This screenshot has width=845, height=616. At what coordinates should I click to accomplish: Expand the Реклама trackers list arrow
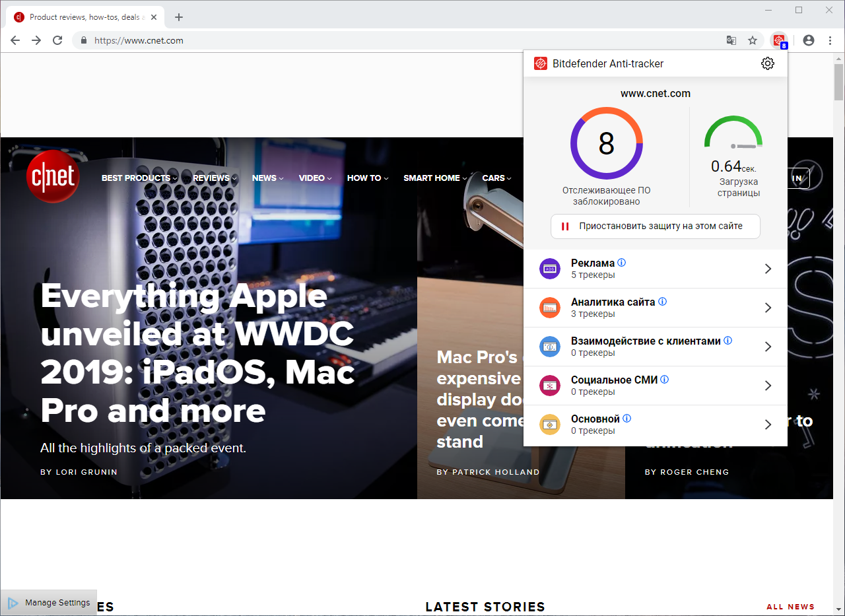(768, 269)
